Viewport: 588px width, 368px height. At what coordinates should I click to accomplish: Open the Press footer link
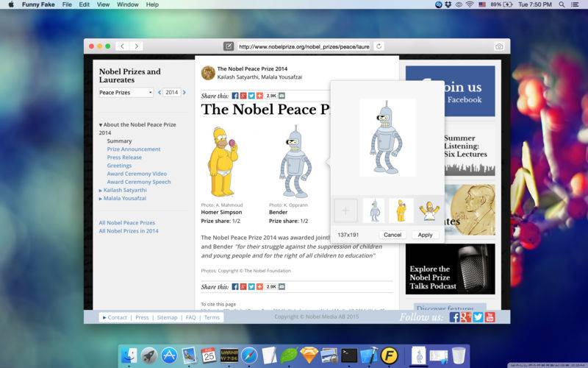tap(142, 317)
